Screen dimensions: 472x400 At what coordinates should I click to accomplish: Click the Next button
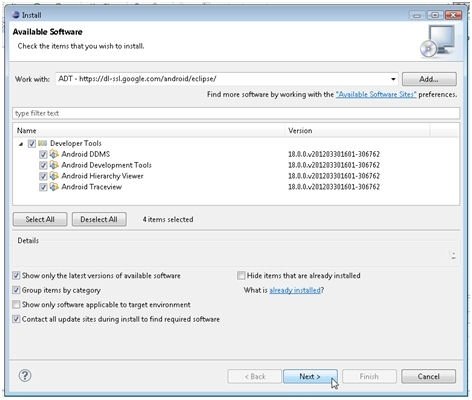coord(310,377)
